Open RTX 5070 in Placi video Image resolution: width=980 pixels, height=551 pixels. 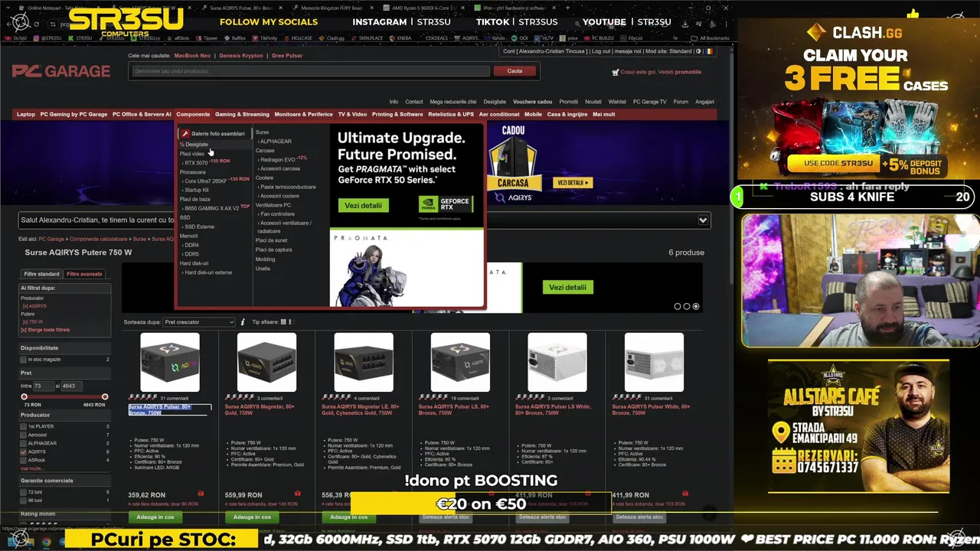(x=196, y=163)
